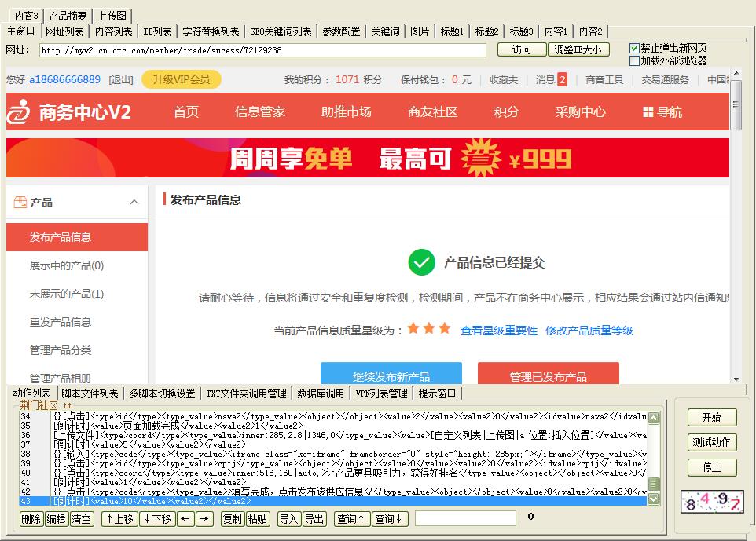Open the 标题1 tab
The image size is (756, 541).
452,31
